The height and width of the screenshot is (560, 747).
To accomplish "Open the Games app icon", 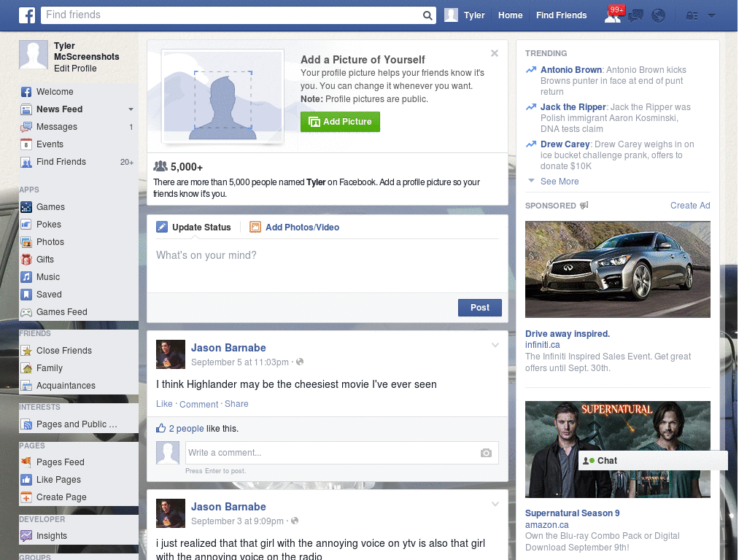I will pos(26,207).
